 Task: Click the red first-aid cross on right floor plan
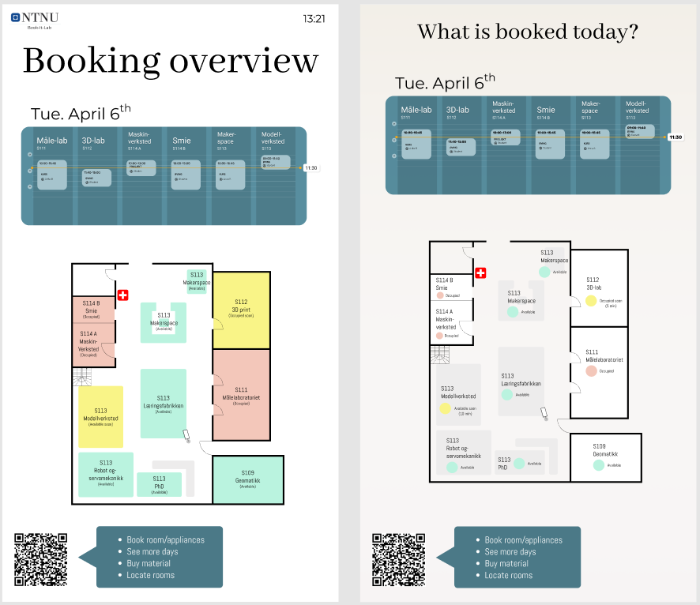click(480, 272)
